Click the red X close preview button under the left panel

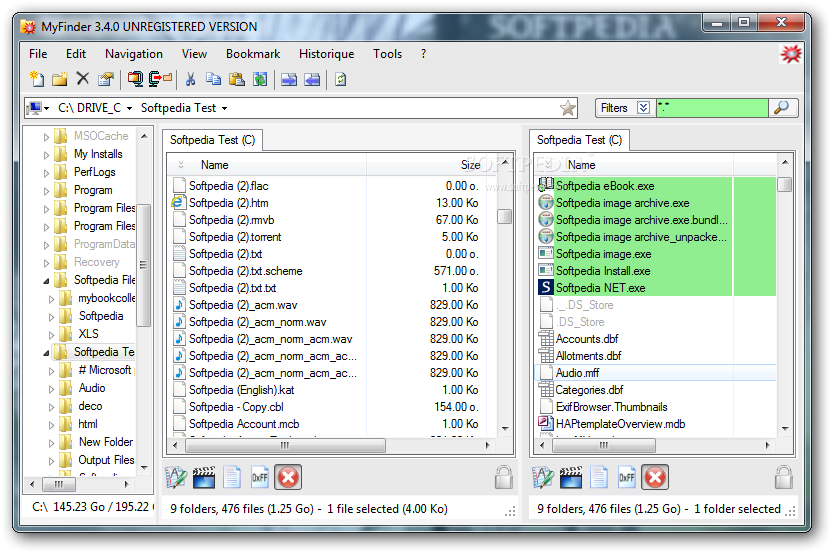coord(288,478)
